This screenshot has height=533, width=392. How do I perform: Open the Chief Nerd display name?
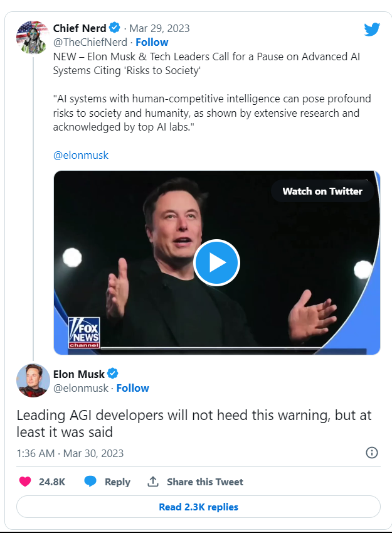(79, 28)
